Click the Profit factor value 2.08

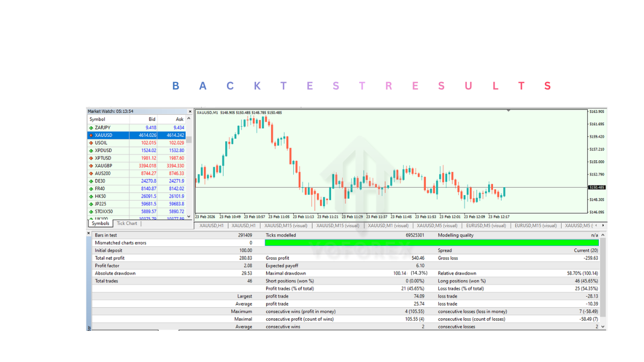(x=248, y=265)
